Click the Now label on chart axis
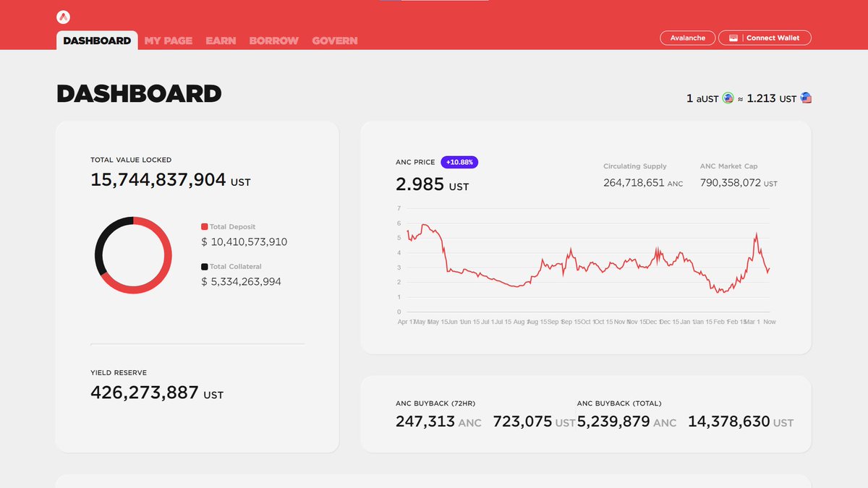868x488 pixels. click(x=770, y=322)
